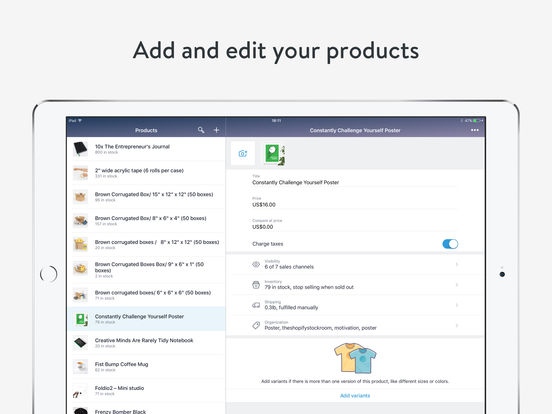
Task: Select Fist Bump Coffee Mug product
Action: click(146, 367)
